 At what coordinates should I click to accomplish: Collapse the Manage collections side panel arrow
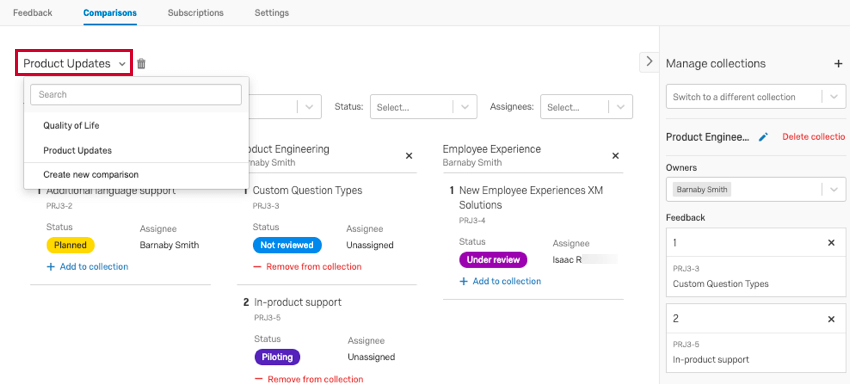point(649,62)
